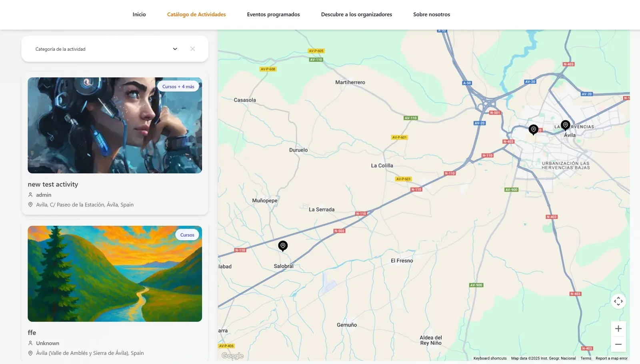Viewport: 640px width, 364px height.
Task: Open map Keyboard shortcuts
Action: tap(490, 358)
